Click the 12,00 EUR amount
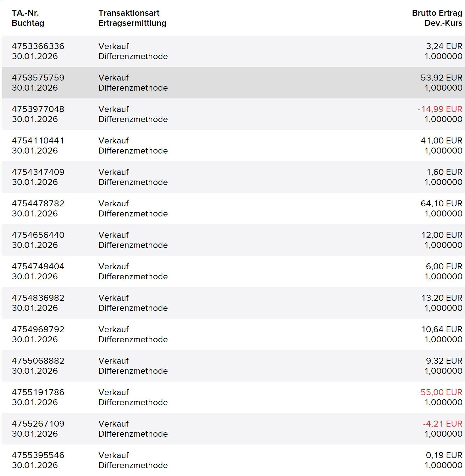Image resolution: width=465 pixels, height=476 pixels. (x=442, y=235)
